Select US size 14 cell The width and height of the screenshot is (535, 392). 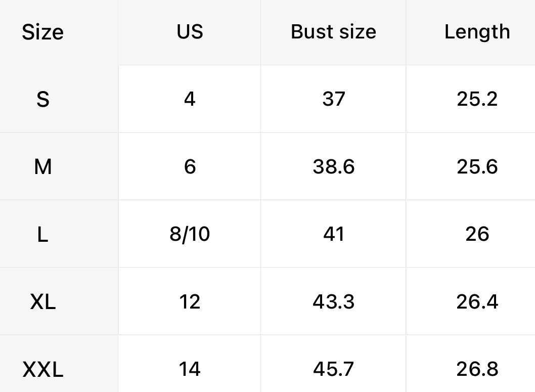tap(190, 370)
